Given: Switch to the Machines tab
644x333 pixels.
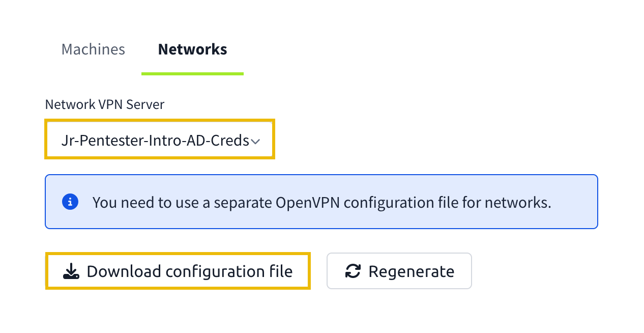Looking at the screenshot, I should click(93, 49).
